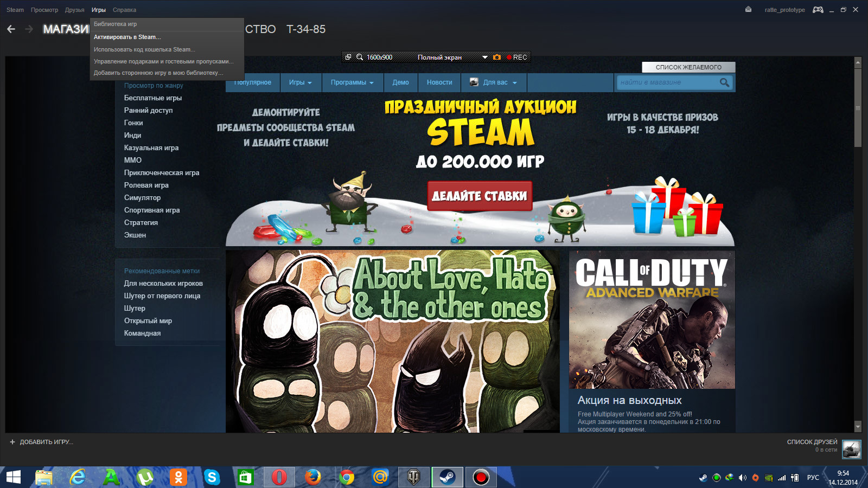Click the NVIDIA icon in system tray
The width and height of the screenshot is (868, 488).
click(x=768, y=478)
